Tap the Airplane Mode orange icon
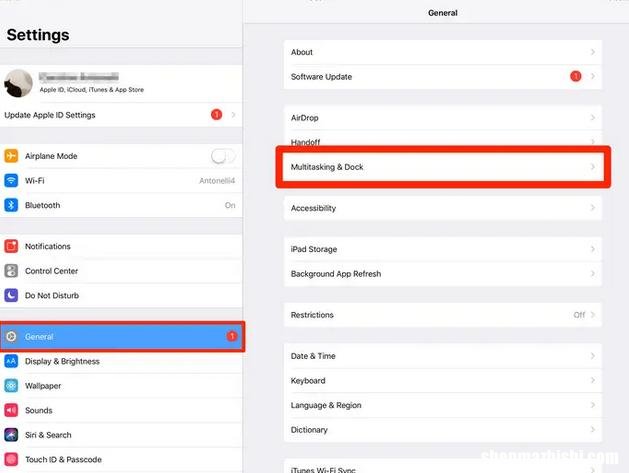629x473 pixels. click(11, 156)
